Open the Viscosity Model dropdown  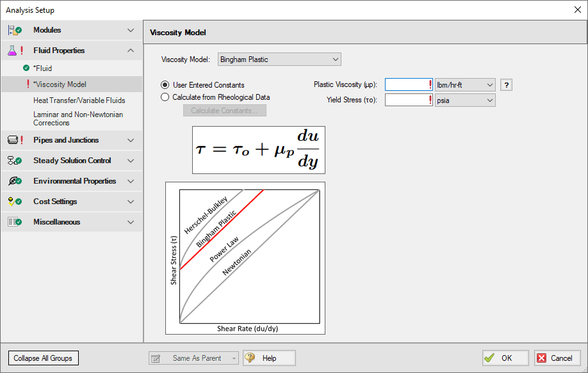279,59
